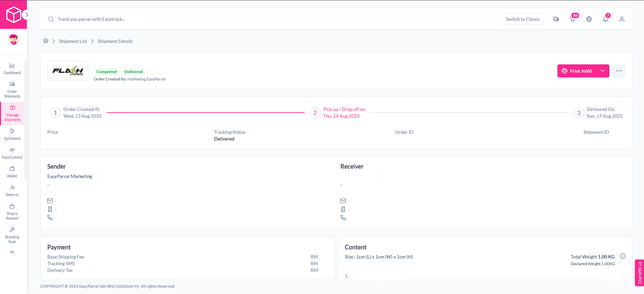Open the notifications bell
This screenshot has width=644, height=294.
click(605, 19)
